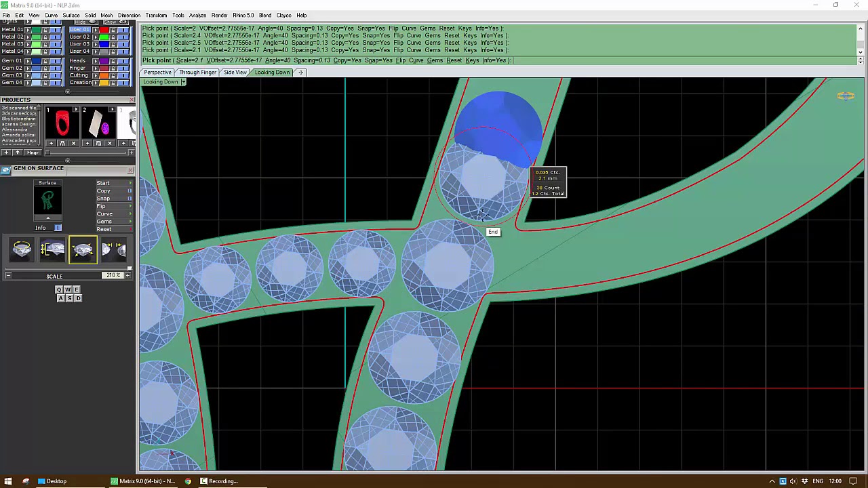Click the Gem on Surface panel logo icon
This screenshot has width=868, height=488.
5,169
